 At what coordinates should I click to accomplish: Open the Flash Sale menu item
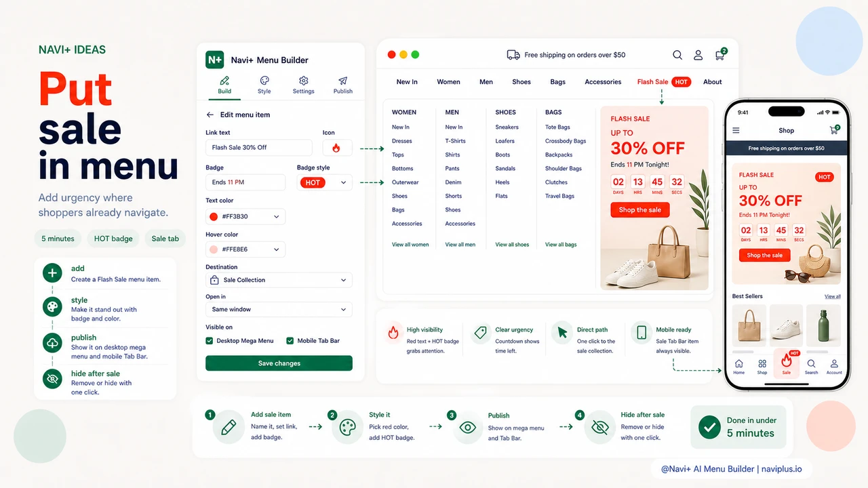[x=663, y=82]
